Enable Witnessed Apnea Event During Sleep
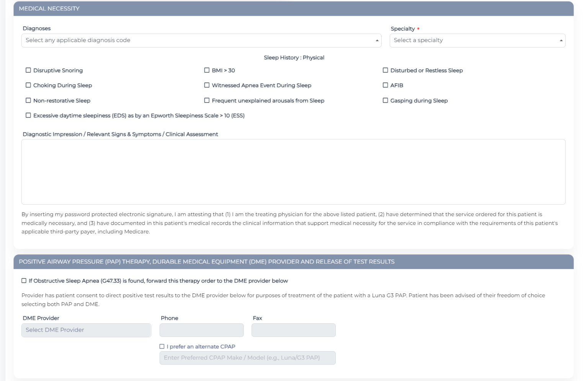Viewport: 588px width, 381px height. click(207, 85)
